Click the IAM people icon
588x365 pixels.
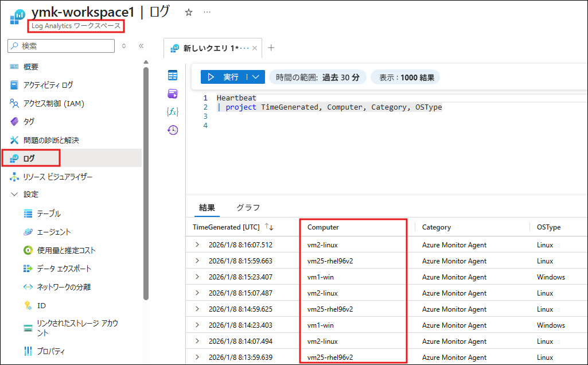coord(14,103)
